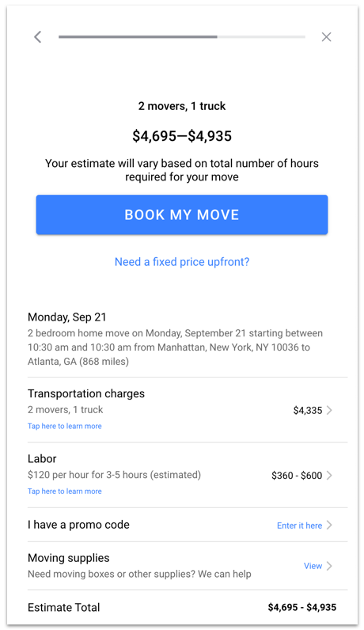
Task: Click the '2 movers, 1 truck' heading
Action: [x=182, y=106]
